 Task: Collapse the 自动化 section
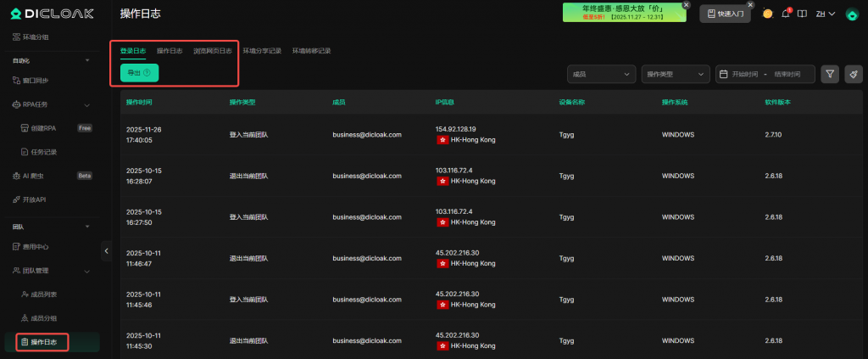87,60
